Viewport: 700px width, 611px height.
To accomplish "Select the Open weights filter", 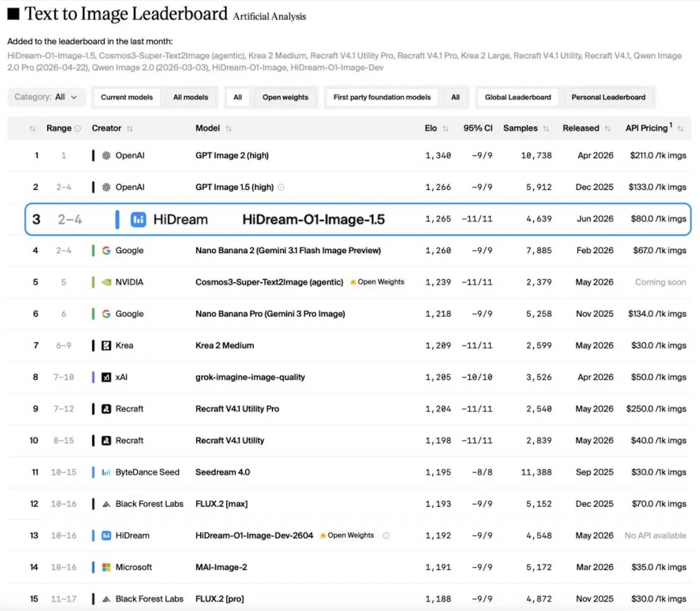I will [x=285, y=97].
